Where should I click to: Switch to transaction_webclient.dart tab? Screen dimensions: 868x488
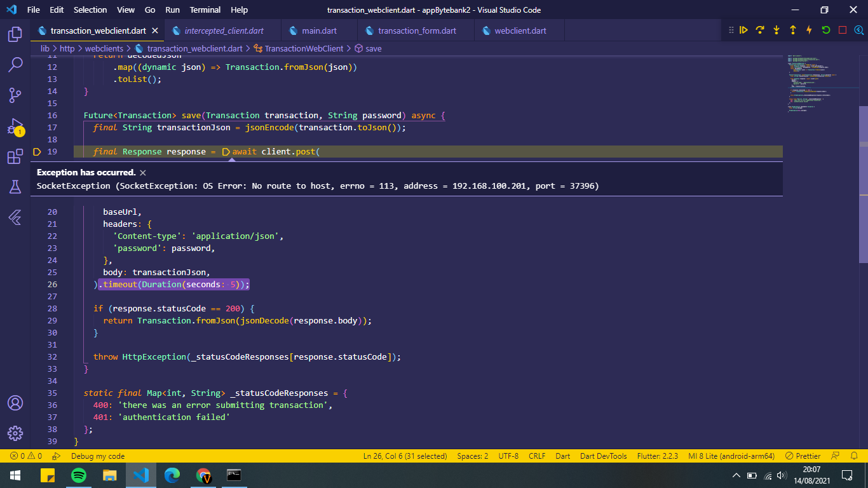pyautogui.click(x=98, y=30)
